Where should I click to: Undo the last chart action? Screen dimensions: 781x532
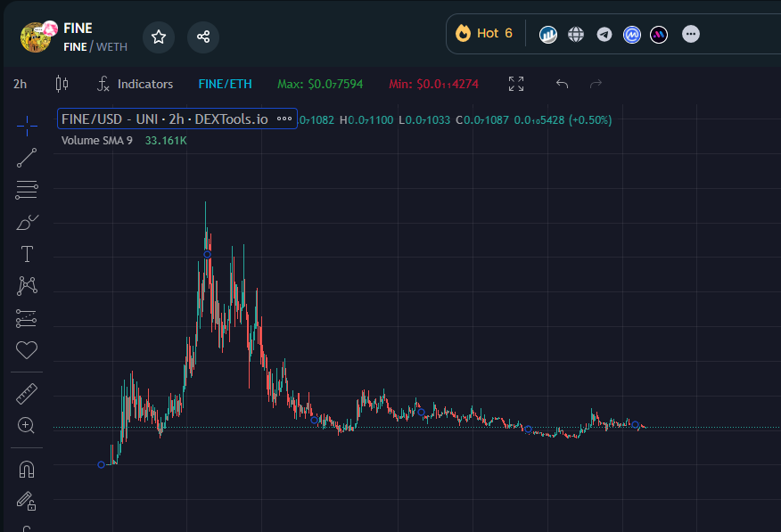click(x=562, y=84)
